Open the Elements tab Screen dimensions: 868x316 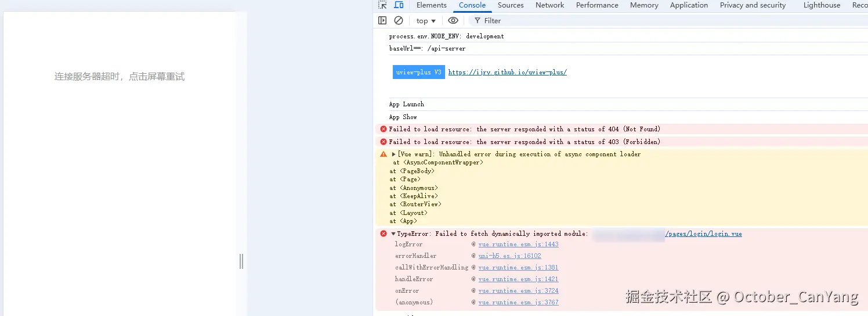click(x=432, y=5)
